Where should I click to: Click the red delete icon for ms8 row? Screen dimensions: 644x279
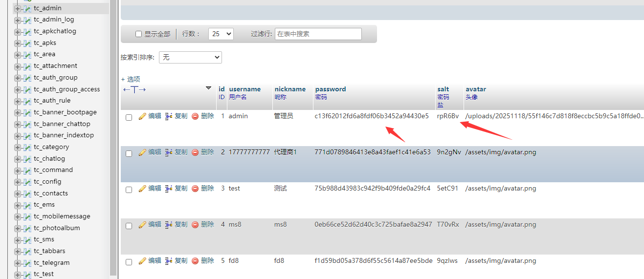pyautogui.click(x=195, y=225)
